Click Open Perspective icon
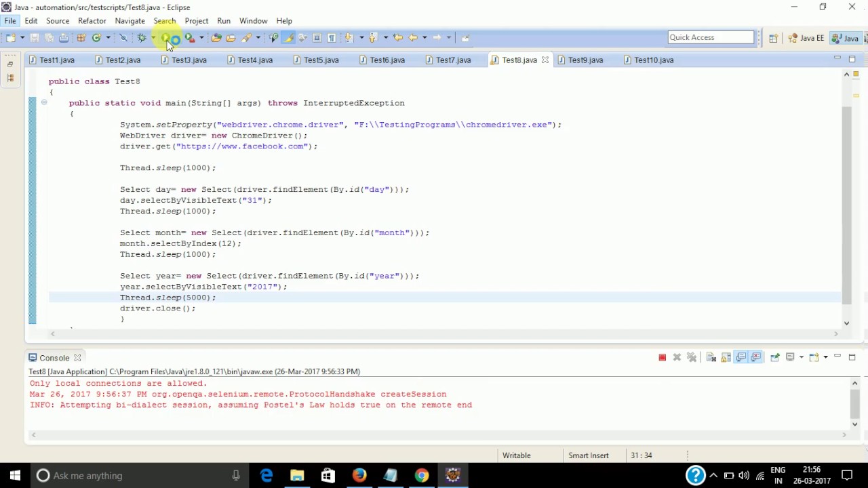868x488 pixels. click(x=773, y=39)
